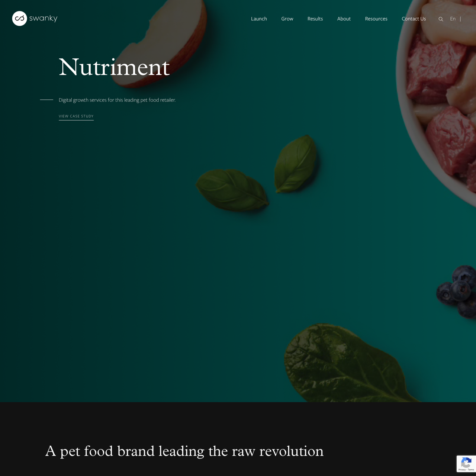
Task: Click the Nutriment hero heading
Action: pos(114,67)
